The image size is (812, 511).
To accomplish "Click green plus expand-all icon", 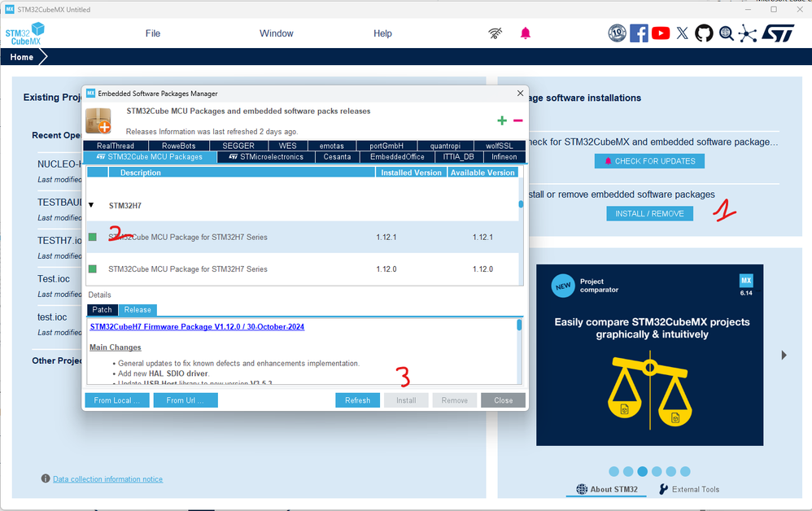I will 502,120.
